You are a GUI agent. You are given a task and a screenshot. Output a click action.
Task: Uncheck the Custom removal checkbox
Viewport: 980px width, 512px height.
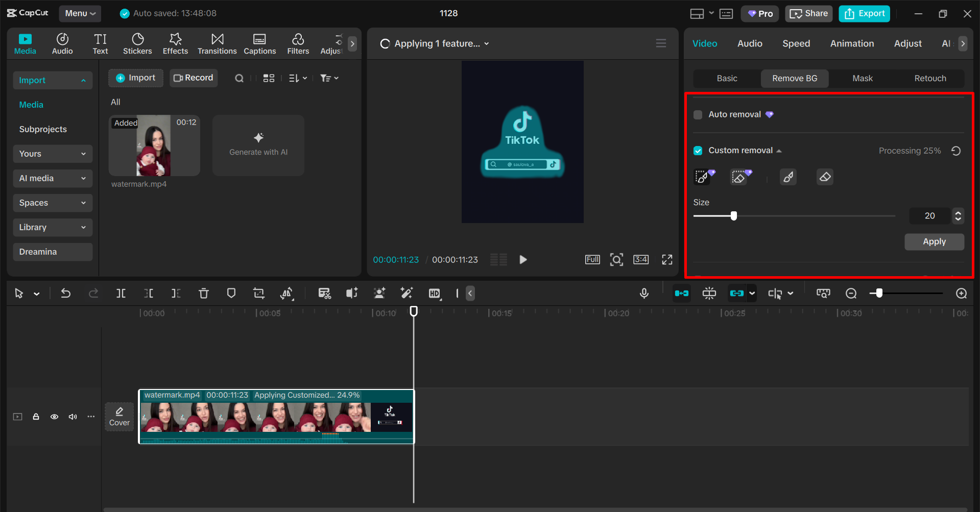coord(698,150)
